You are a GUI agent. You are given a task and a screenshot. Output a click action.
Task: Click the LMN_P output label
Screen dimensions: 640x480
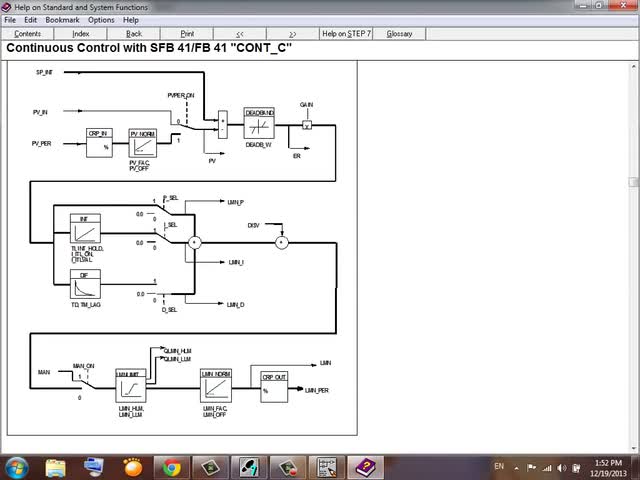click(236, 202)
